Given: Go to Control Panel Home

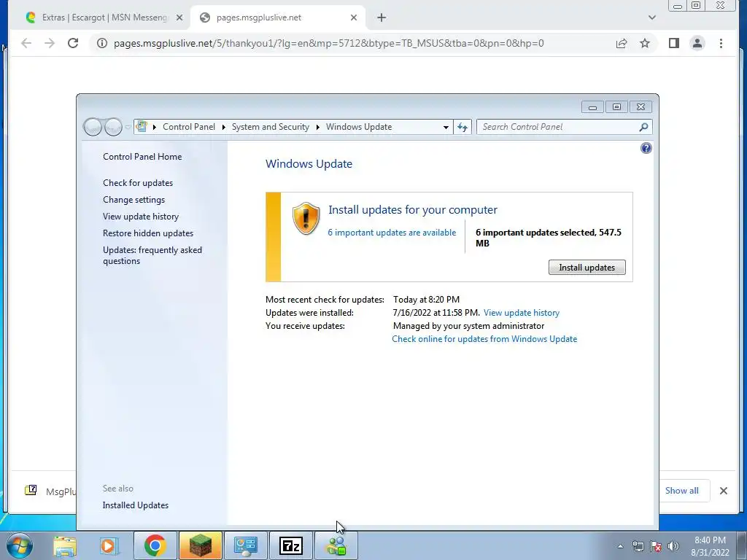Looking at the screenshot, I should pyautogui.click(x=142, y=157).
